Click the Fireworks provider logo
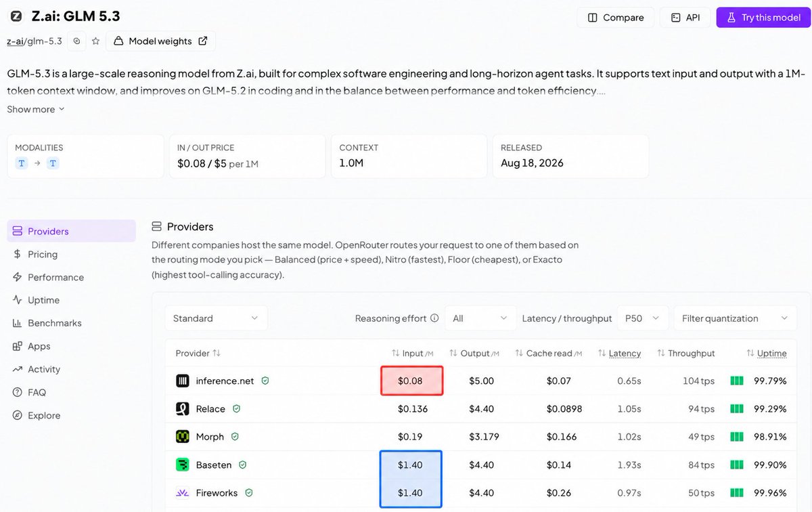 tap(183, 493)
